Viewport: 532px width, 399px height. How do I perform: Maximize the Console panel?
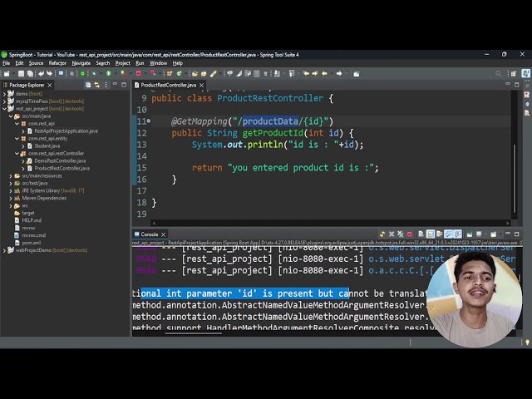517,234
